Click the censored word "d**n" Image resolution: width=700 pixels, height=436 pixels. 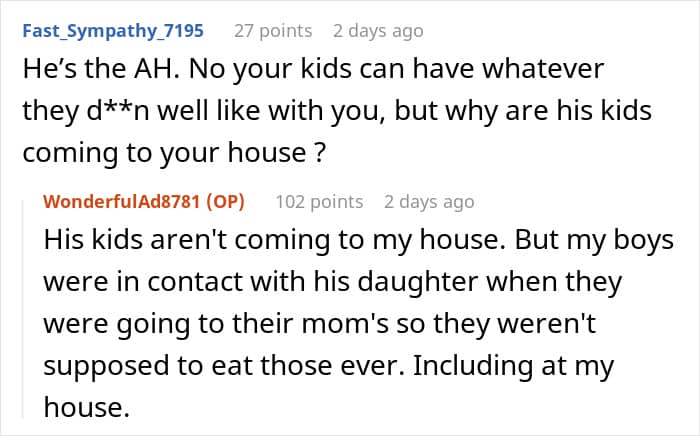118,111
